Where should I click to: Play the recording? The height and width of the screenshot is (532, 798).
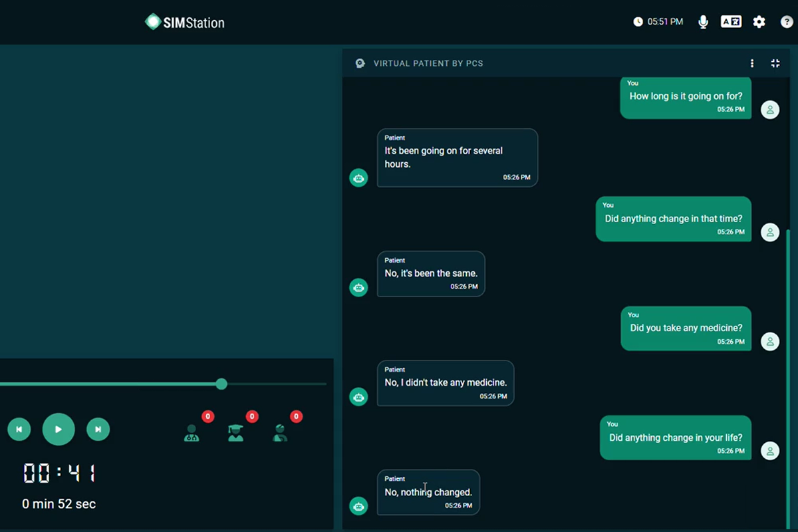[x=59, y=430]
